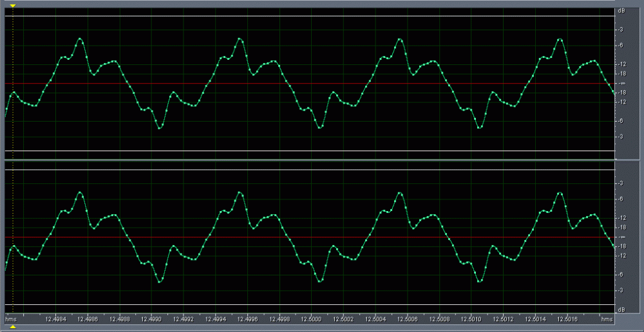Screen dimensions: 644x332
Task: Select the lower channel waveform display
Action: point(310,237)
